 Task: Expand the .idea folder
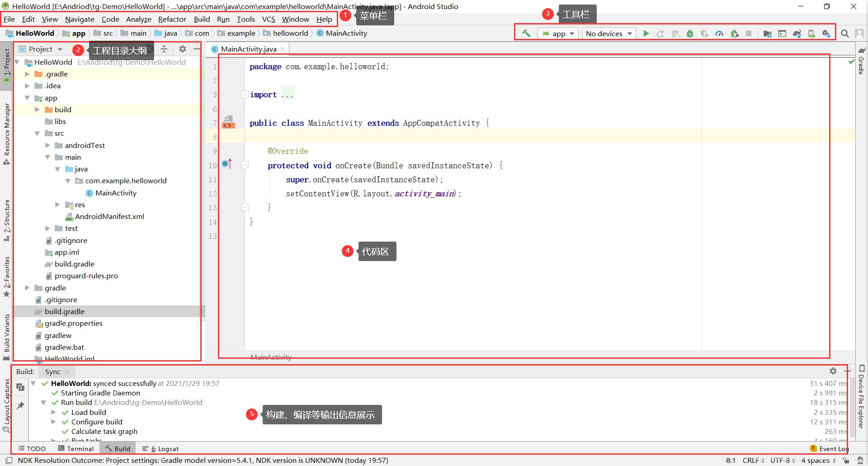tap(27, 86)
